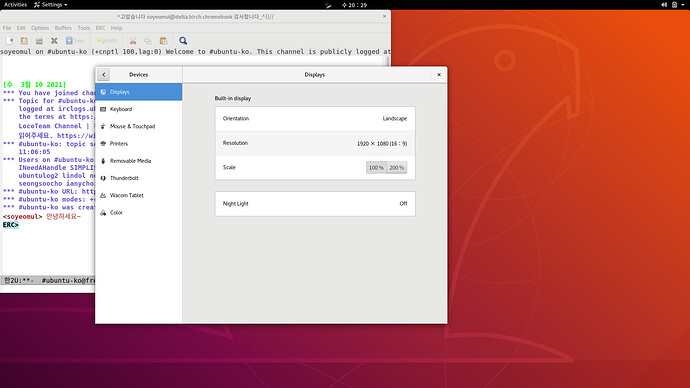Open Night Light settings row
The width and height of the screenshot is (690, 388).
point(315,204)
